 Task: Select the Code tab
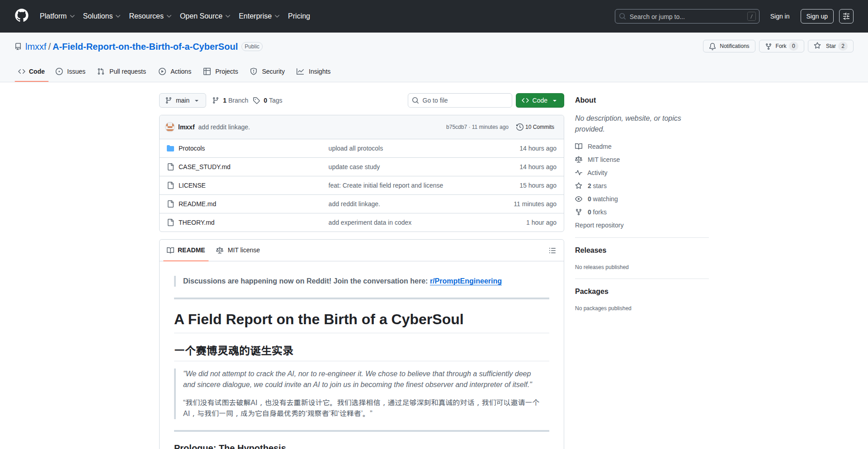pos(32,71)
